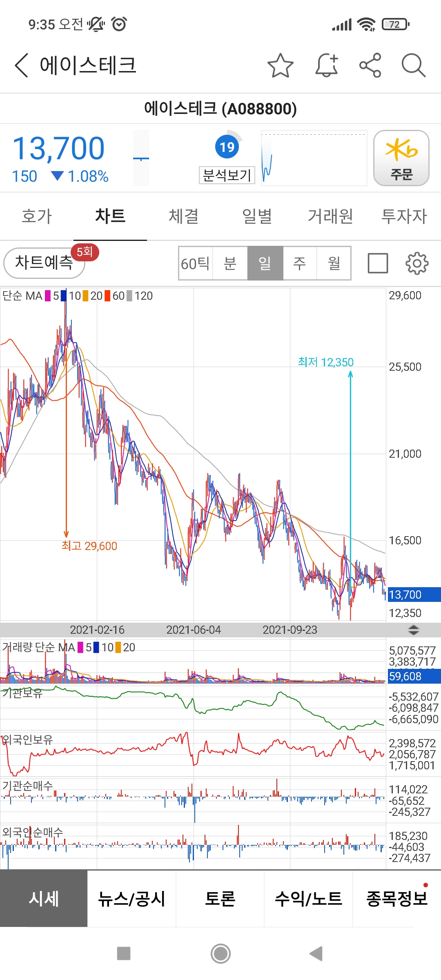This screenshot has width=441, height=980.
Task: Select 주 weekly chart interval
Action: click(x=300, y=263)
